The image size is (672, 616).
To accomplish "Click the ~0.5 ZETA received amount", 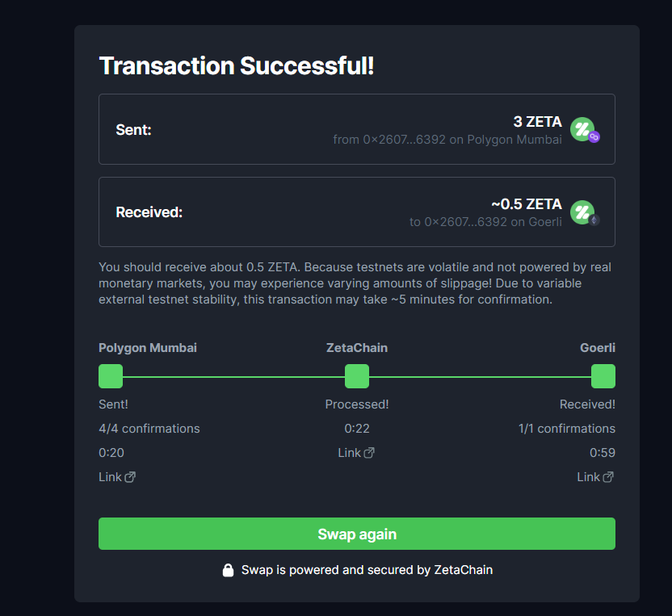I will click(x=527, y=204).
